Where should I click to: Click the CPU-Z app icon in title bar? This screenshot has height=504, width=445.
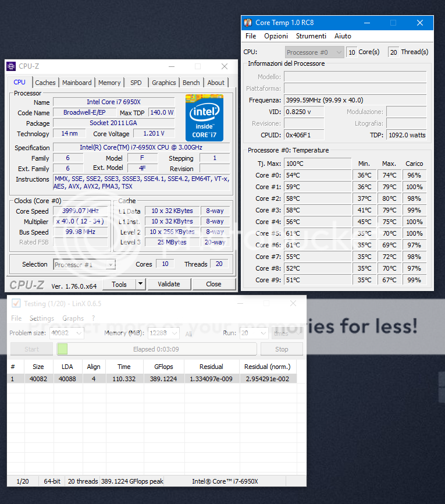[x=12, y=66]
